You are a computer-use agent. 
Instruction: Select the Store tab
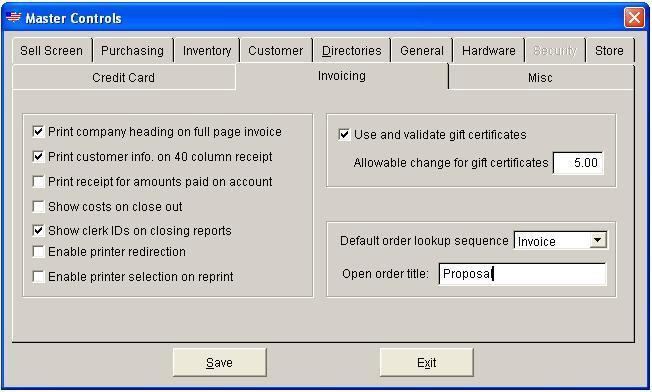point(609,51)
